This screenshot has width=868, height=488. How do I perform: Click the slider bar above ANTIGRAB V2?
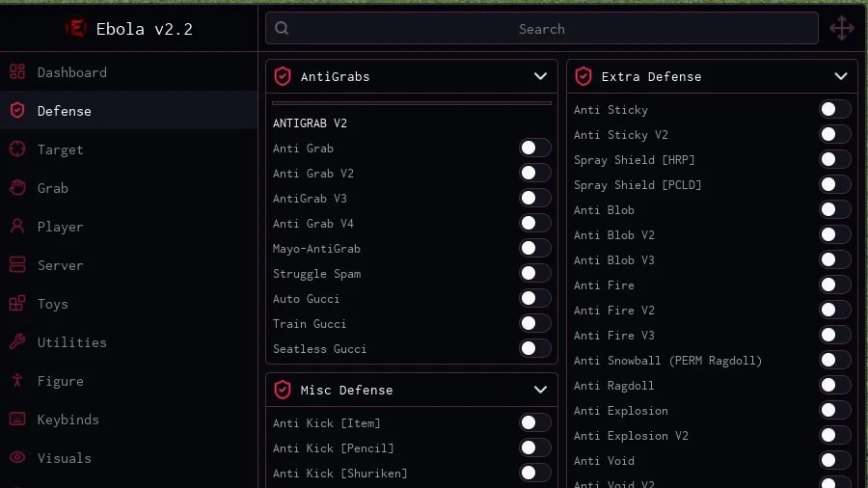coord(411,103)
